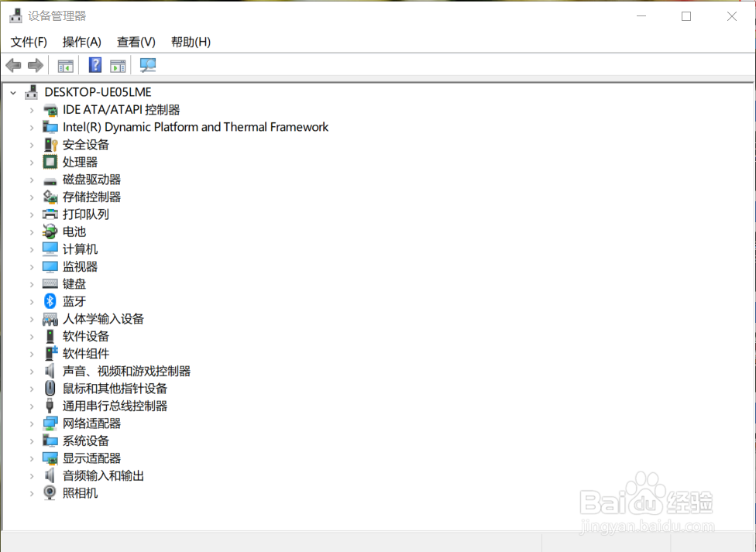Select Intel(R) Dynamic Platform and Thermal Framework
Screen dimensions: 756x552
point(195,127)
